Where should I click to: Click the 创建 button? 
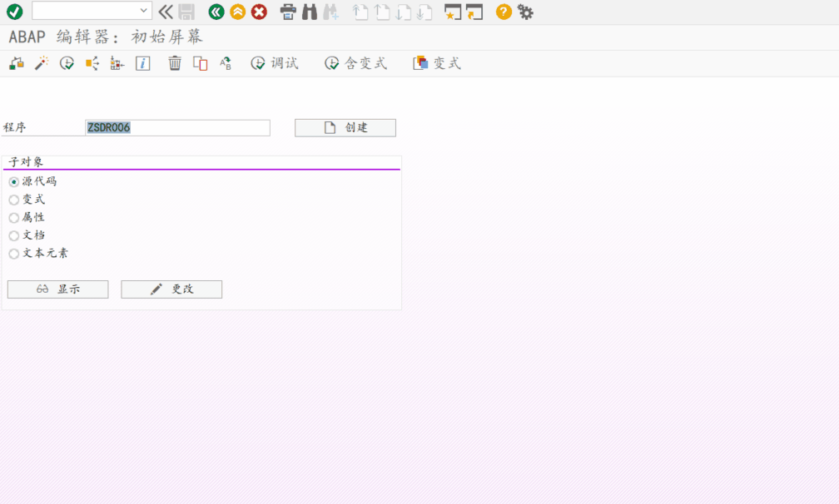(345, 127)
